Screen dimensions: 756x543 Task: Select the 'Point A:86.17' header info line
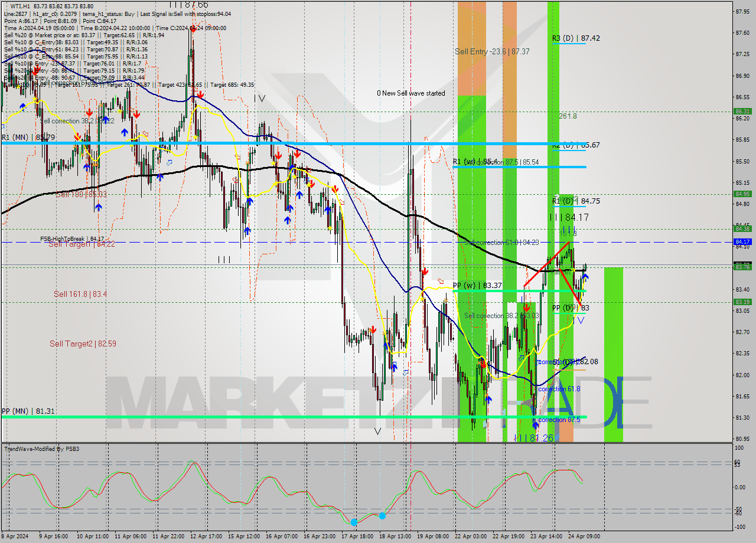click(23, 21)
